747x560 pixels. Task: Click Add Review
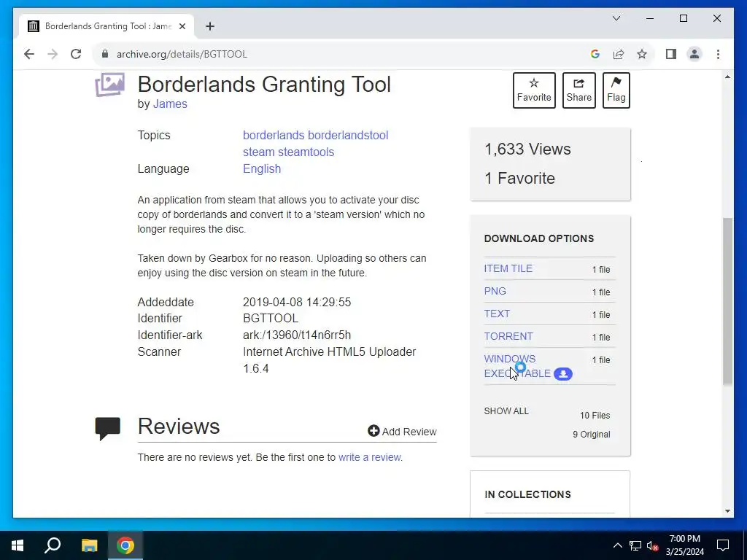tap(402, 432)
